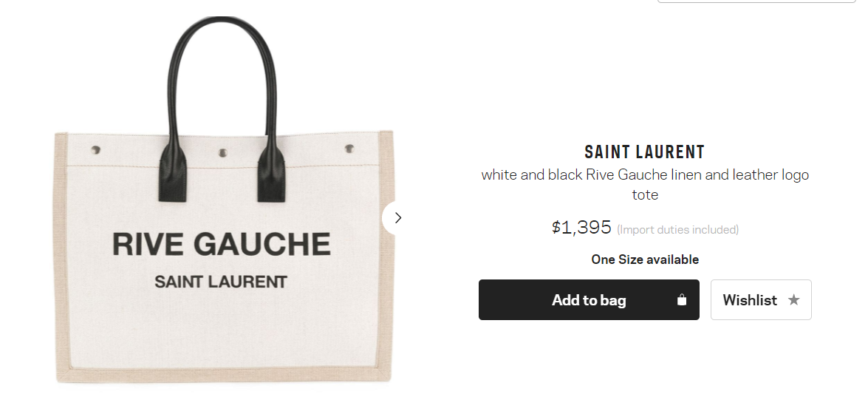Click the small SAINT LAURENT print on the bag
This screenshot has width=868, height=414.
point(221,282)
